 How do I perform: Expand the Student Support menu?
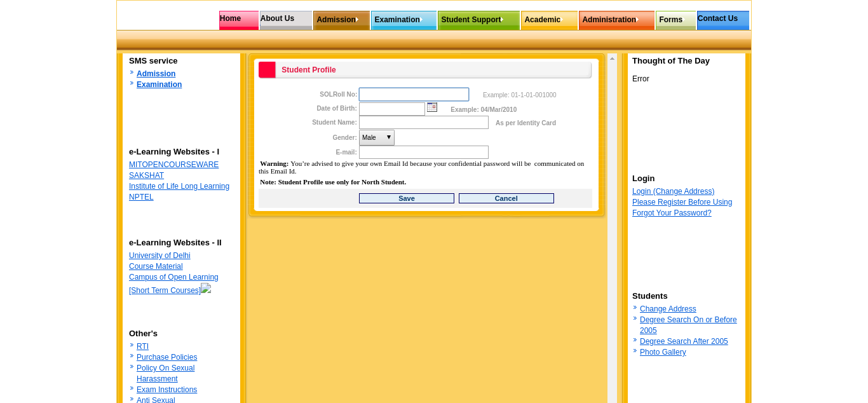(x=478, y=20)
